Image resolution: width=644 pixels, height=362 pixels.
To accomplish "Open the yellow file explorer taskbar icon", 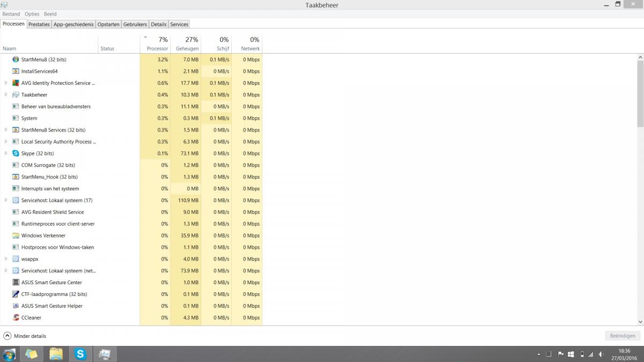I will [x=56, y=354].
